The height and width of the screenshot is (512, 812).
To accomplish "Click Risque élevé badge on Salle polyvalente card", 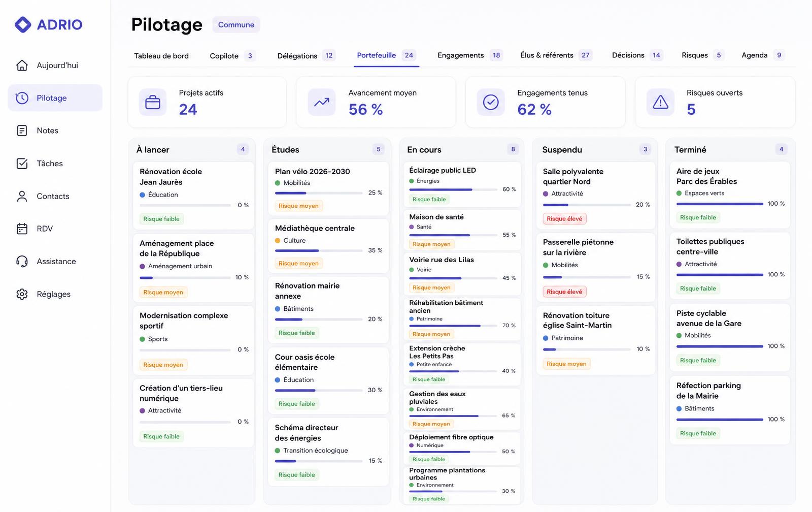I will click(x=564, y=219).
